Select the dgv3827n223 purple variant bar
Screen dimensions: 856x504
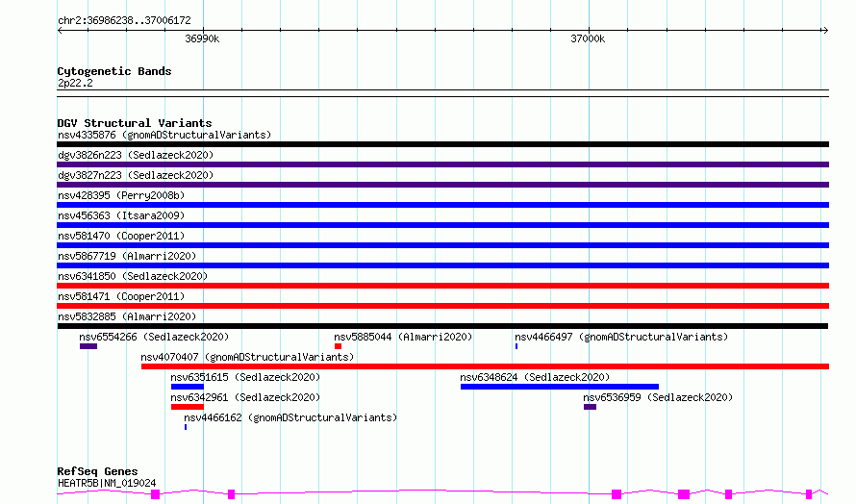coord(442,185)
